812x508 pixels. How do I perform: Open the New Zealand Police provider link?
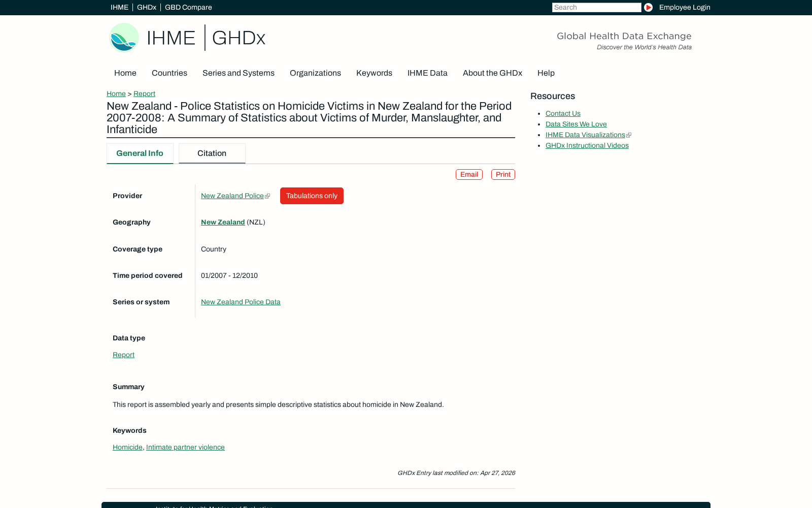coord(232,196)
